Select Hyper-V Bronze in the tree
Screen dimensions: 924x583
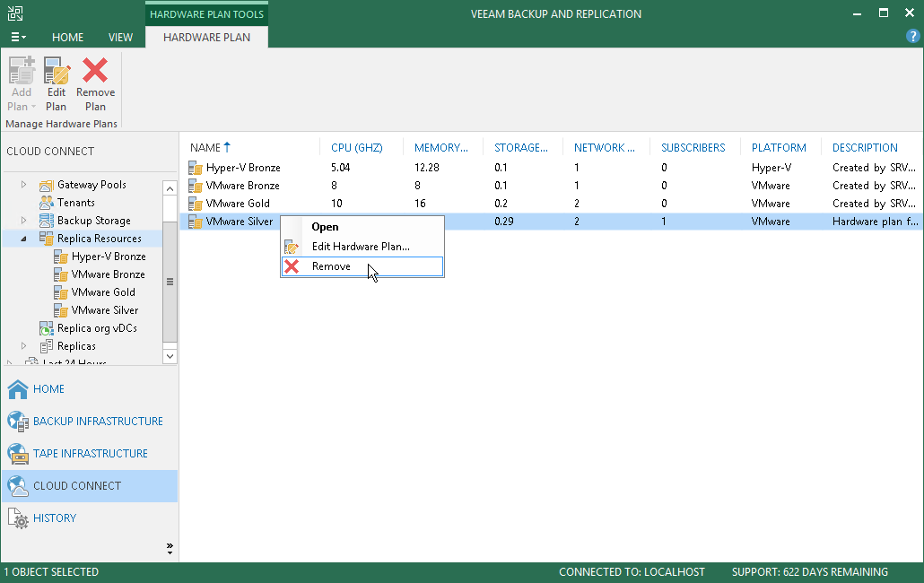pyautogui.click(x=109, y=257)
